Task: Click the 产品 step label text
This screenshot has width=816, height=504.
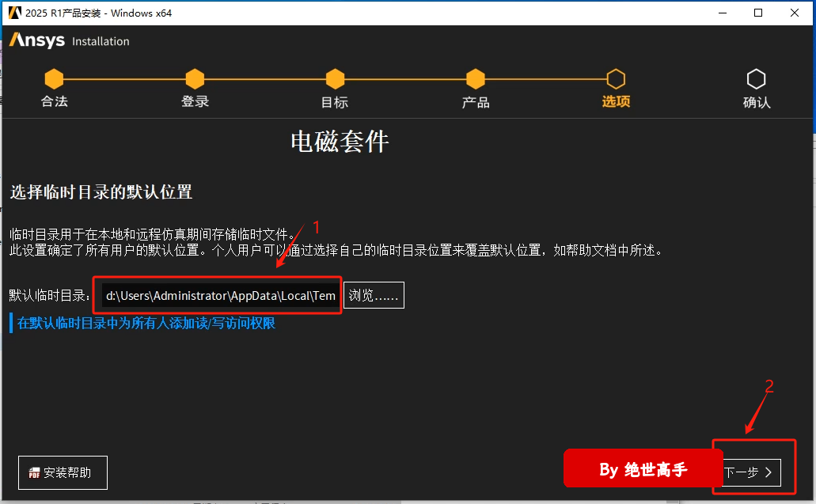Action: [475, 102]
